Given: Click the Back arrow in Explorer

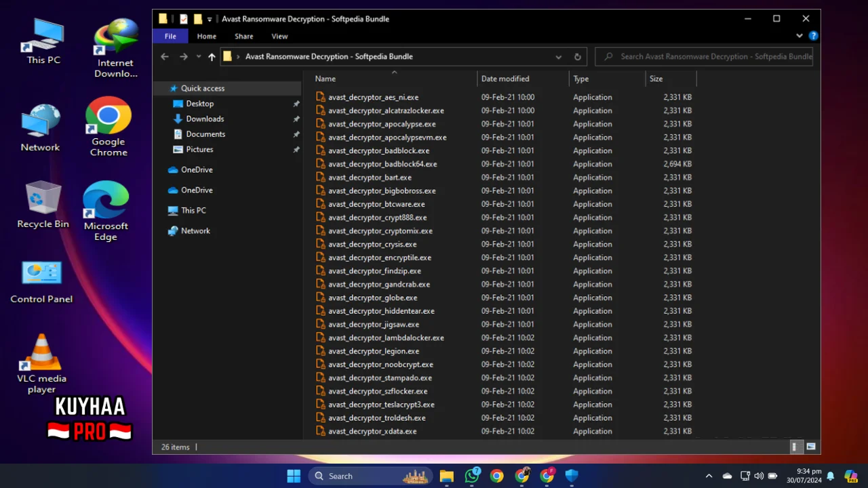Looking at the screenshot, I should tap(165, 56).
